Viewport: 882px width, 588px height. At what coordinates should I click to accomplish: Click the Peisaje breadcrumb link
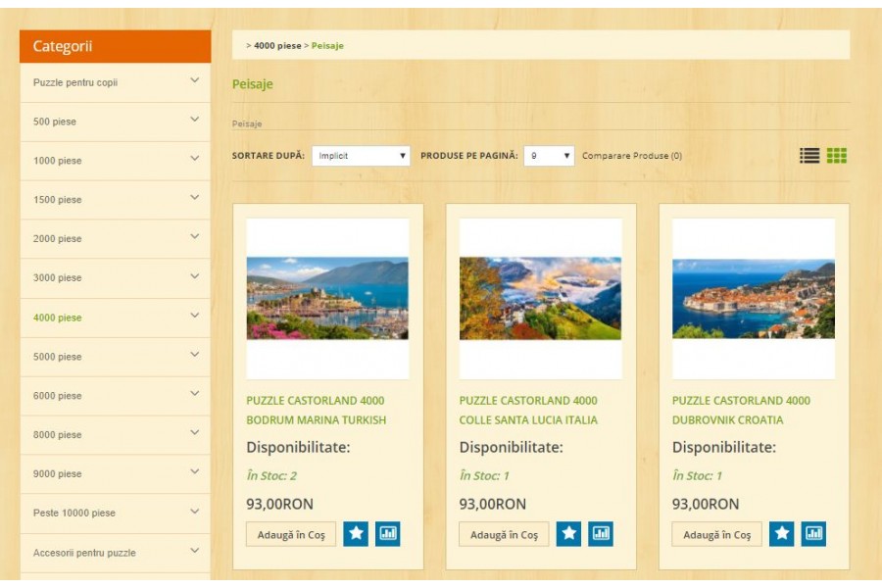tap(327, 46)
